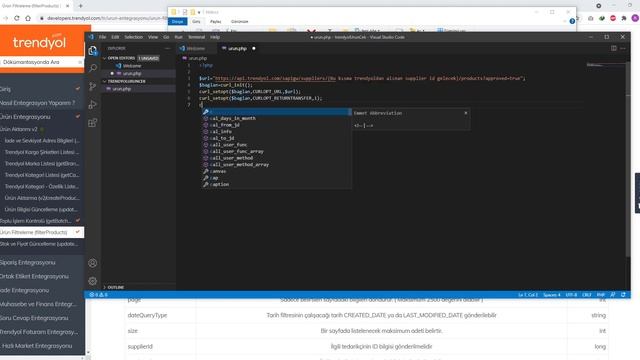
Task: Open the browser profile avatar
Action: [x=635, y=18]
